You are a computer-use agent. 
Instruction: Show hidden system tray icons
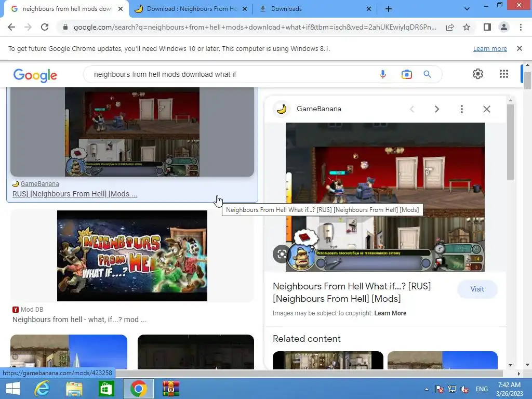427,389
